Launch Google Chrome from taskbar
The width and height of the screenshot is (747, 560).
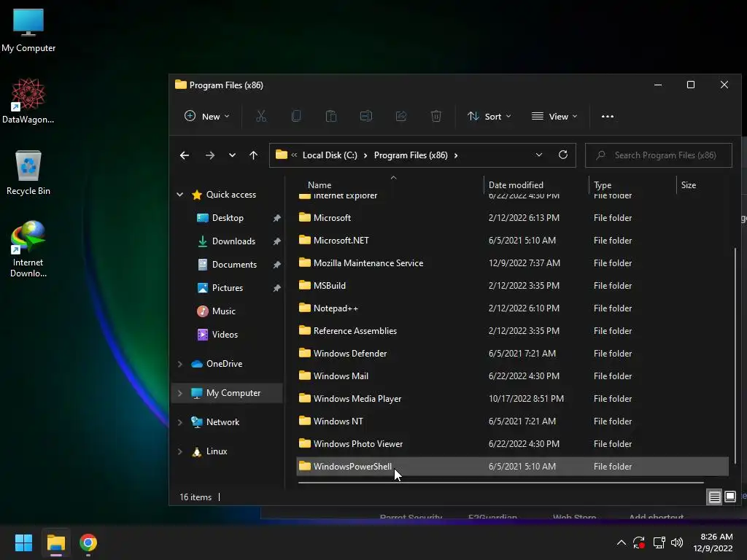(88, 542)
